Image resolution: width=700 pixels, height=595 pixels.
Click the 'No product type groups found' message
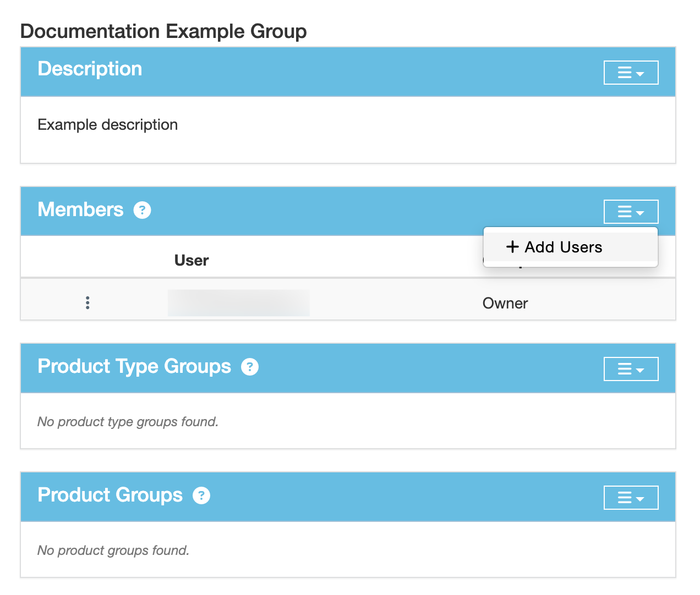128,422
